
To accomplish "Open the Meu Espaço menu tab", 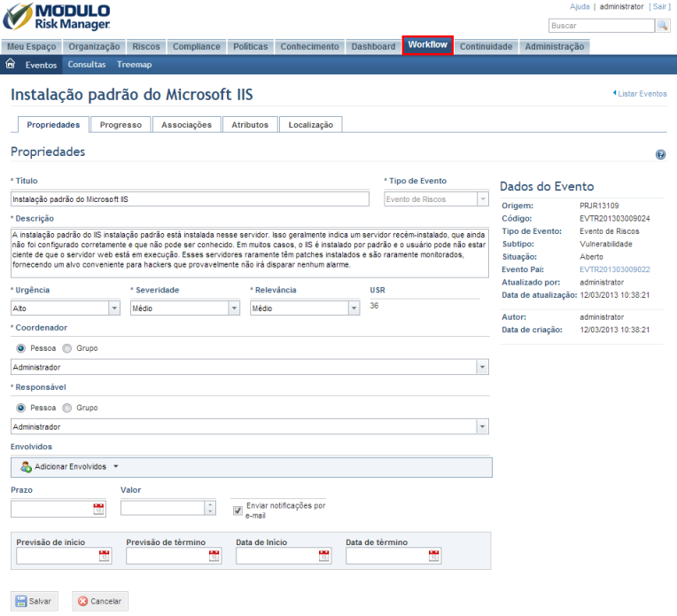I will (32, 47).
